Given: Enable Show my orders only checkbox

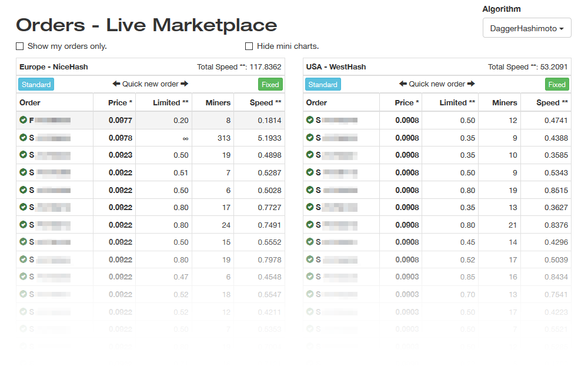Looking at the screenshot, I should coord(20,46).
